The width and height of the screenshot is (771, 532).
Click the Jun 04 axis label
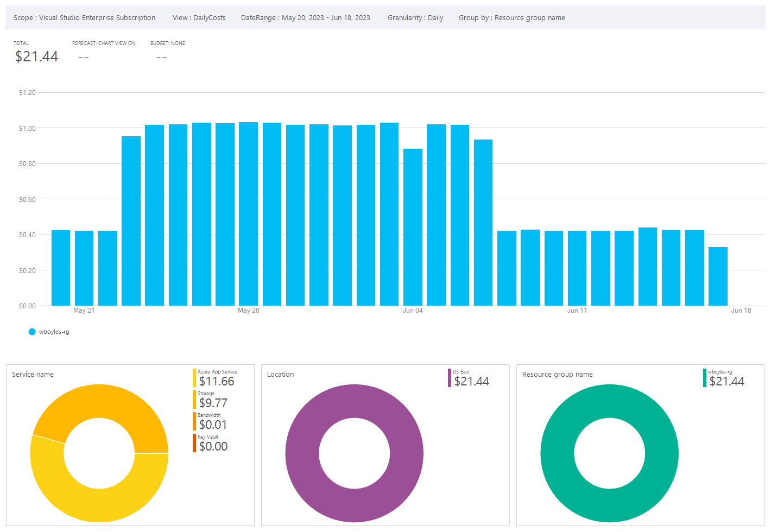click(x=413, y=311)
